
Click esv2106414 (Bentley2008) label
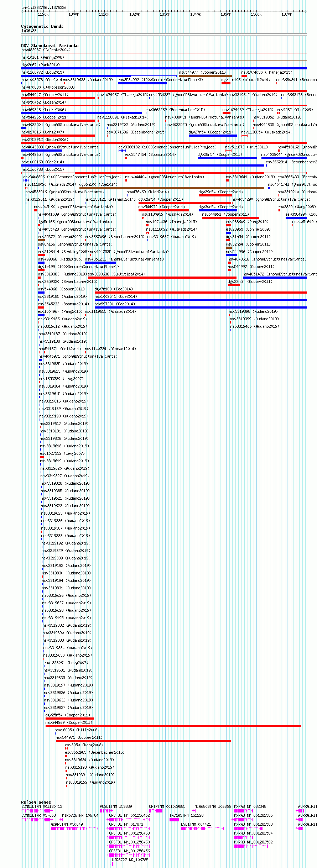(63, 252)
